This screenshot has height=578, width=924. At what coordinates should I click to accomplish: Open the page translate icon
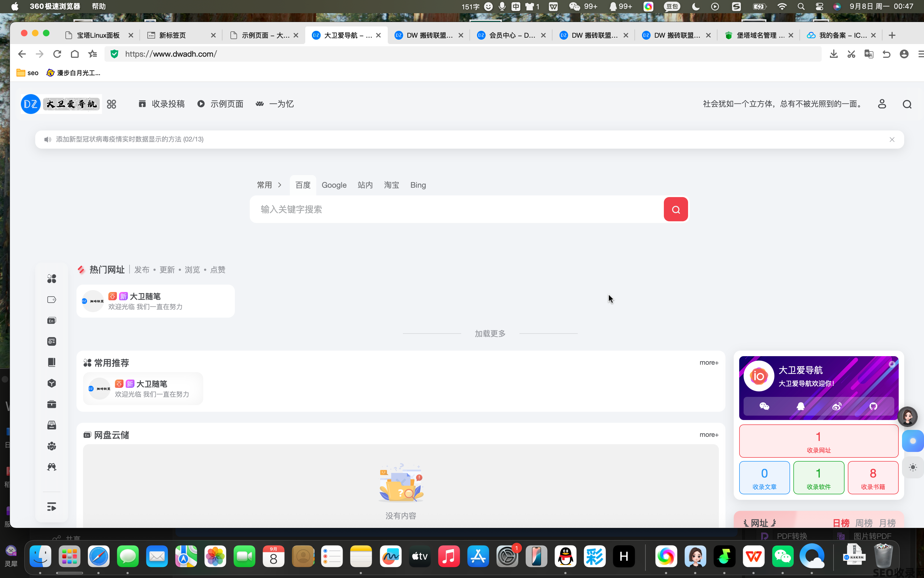pyautogui.click(x=869, y=54)
